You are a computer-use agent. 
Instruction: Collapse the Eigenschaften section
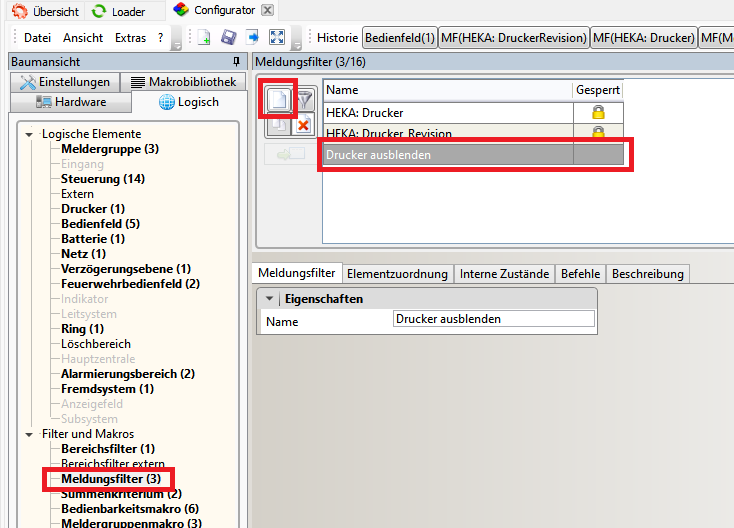[x=269, y=299]
